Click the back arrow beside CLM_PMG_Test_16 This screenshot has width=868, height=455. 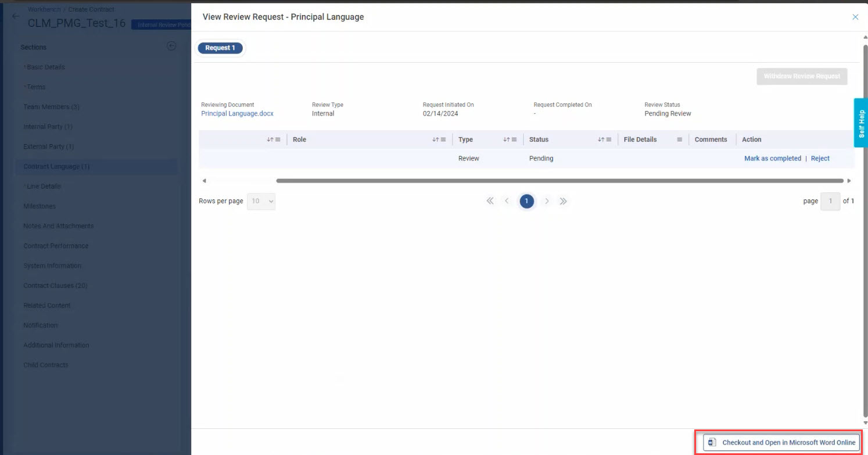click(x=16, y=16)
